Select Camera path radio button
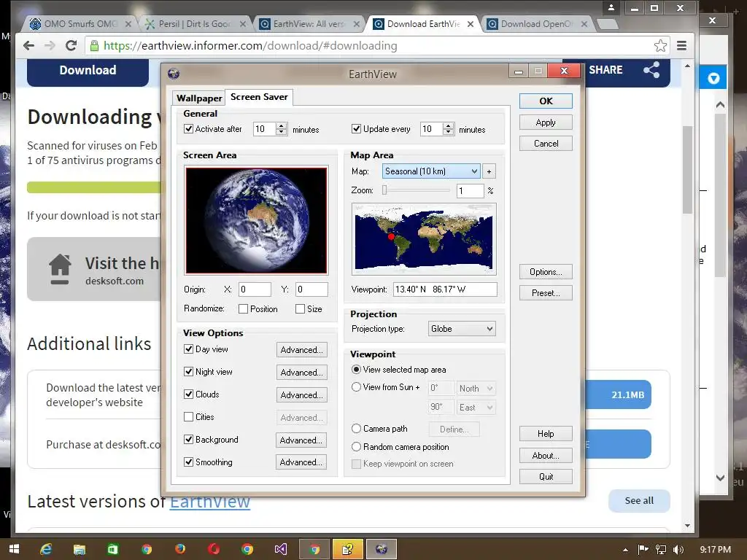The height and width of the screenshot is (560, 747). point(356,429)
